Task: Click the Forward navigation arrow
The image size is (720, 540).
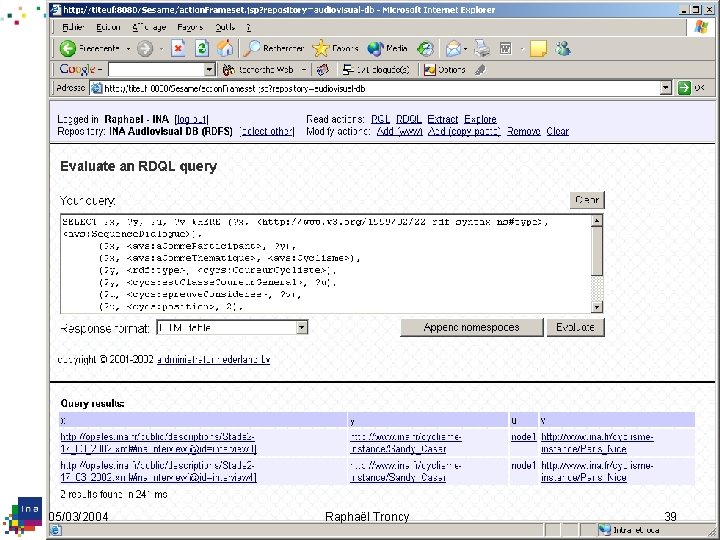Action: pyautogui.click(x=145, y=49)
